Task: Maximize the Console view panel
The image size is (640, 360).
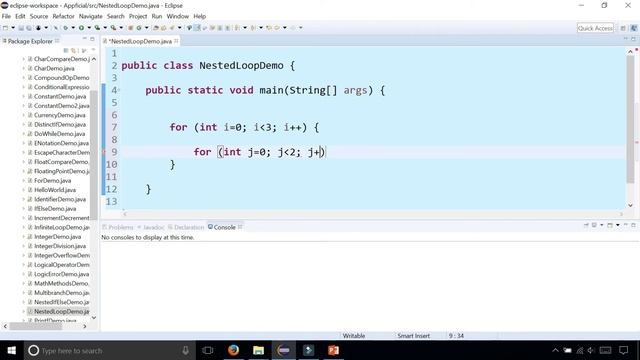Action: click(633, 225)
